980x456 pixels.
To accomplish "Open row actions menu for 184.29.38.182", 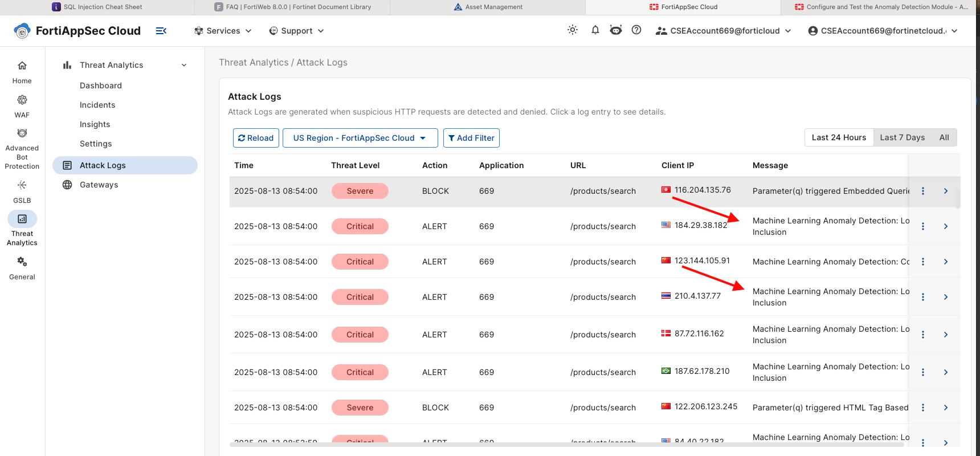I will (x=923, y=226).
